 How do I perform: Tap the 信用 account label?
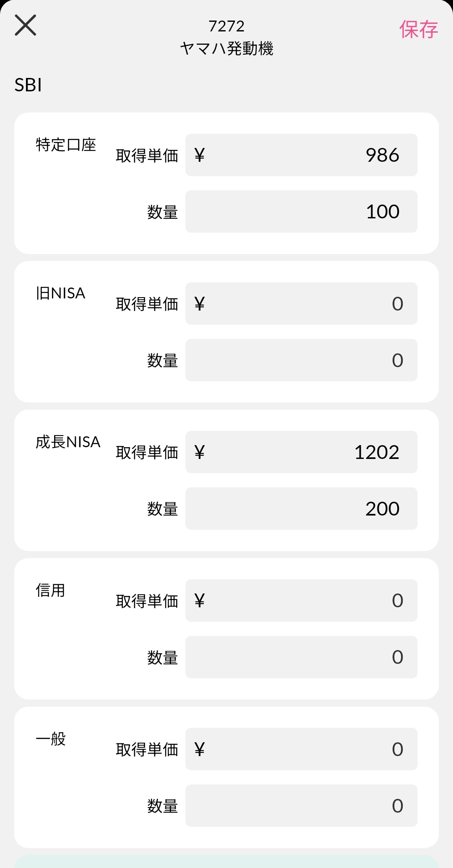coord(50,590)
